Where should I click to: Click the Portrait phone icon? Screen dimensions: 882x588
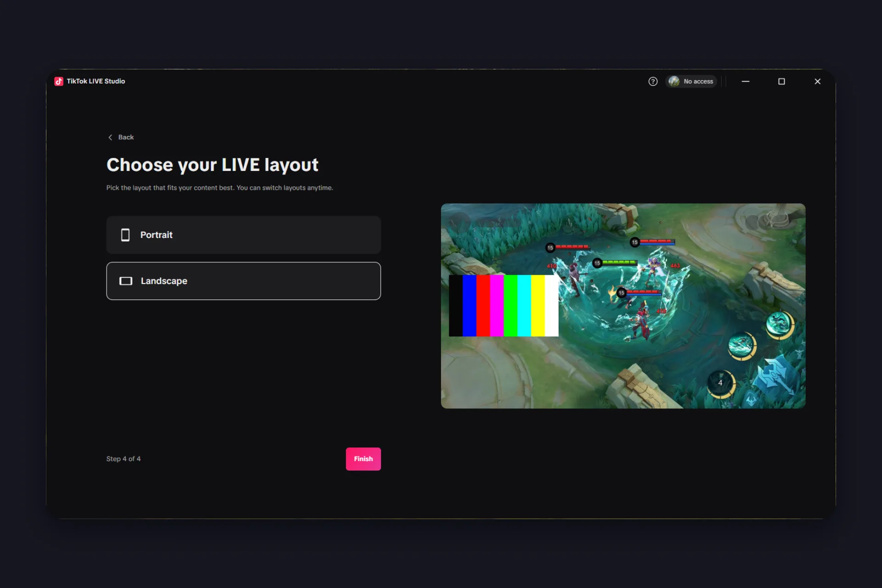pyautogui.click(x=125, y=235)
